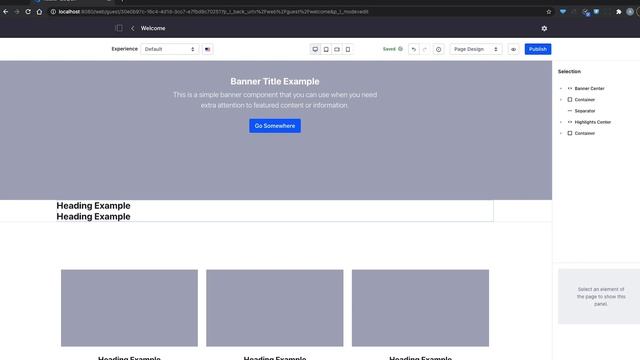Screen dimensions: 640x360
Task: Click the Saved status help icon
Action: (x=400, y=49)
